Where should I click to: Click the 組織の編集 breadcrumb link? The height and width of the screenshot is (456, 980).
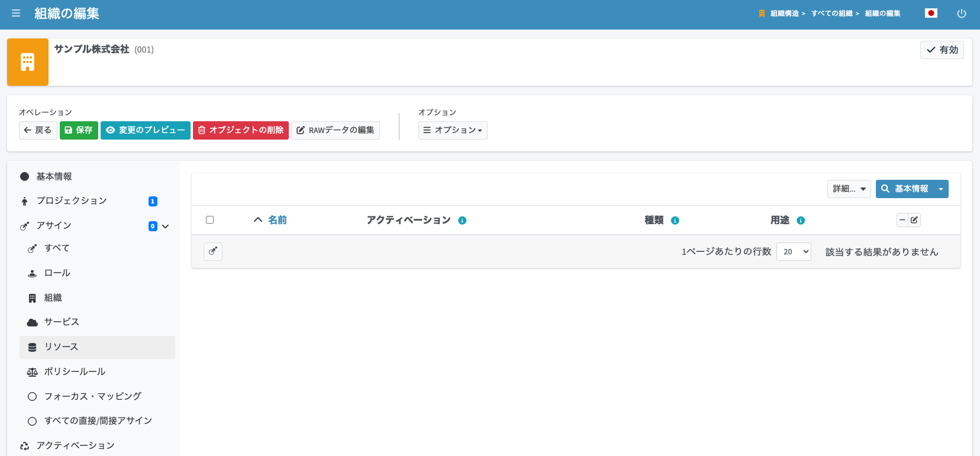point(883,14)
